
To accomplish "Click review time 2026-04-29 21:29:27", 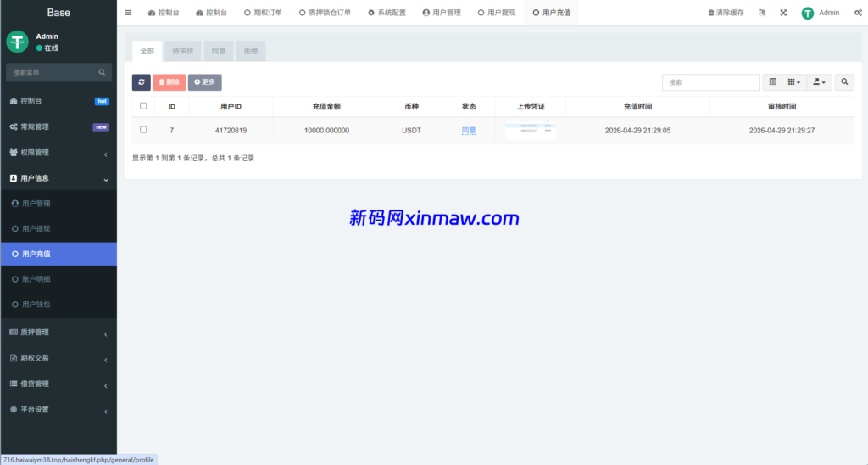I will (782, 130).
